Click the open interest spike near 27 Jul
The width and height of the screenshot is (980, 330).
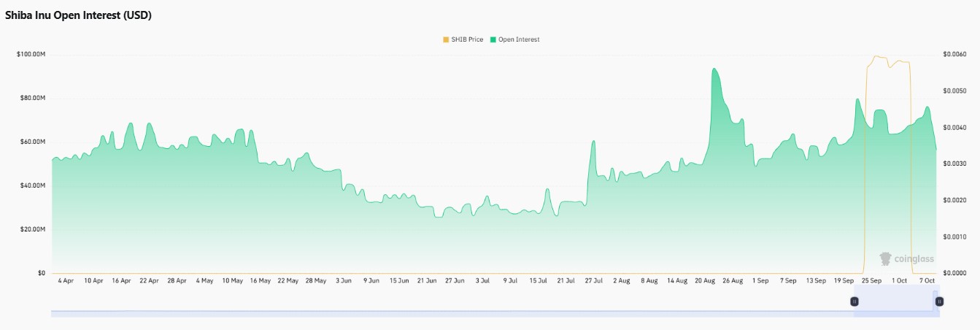tap(594, 141)
